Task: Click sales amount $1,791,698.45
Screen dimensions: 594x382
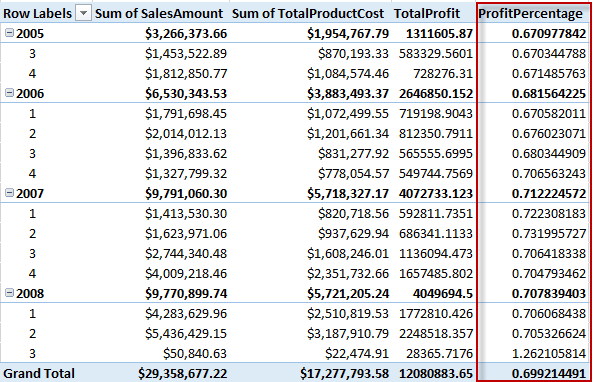Action: [186, 114]
